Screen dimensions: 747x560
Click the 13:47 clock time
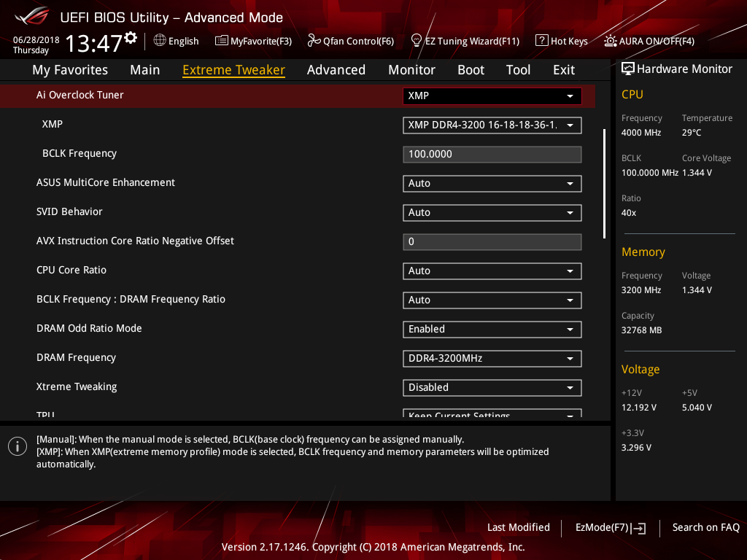[x=94, y=43]
